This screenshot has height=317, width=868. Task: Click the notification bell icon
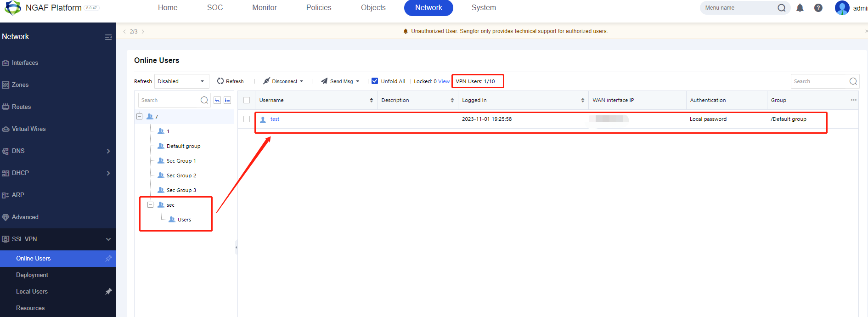(x=800, y=8)
